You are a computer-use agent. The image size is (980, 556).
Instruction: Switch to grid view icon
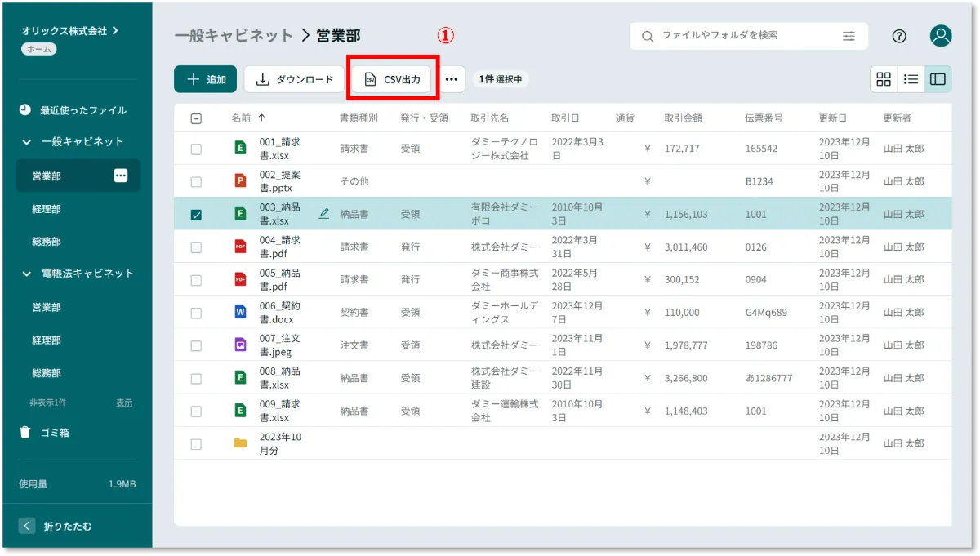884,79
